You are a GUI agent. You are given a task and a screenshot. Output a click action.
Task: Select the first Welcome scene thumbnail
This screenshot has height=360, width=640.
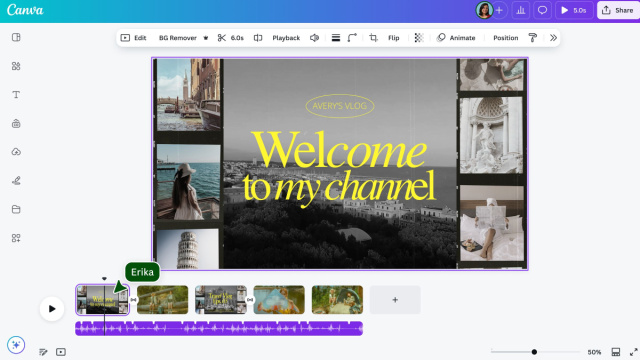coord(102,300)
